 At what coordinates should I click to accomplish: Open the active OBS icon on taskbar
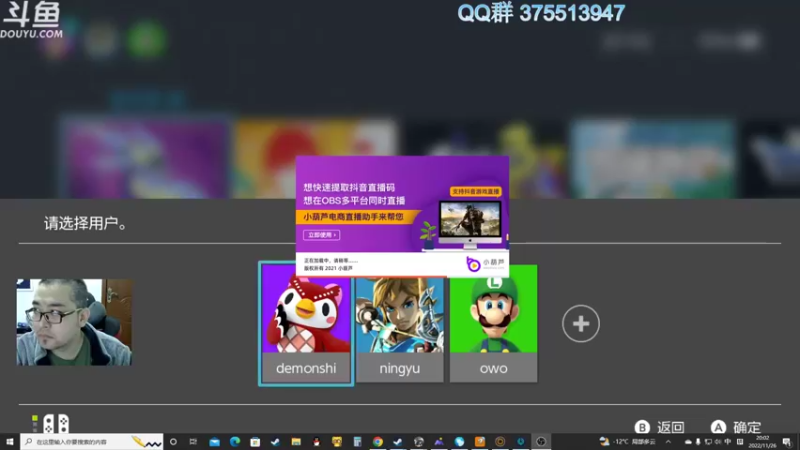coord(541,442)
